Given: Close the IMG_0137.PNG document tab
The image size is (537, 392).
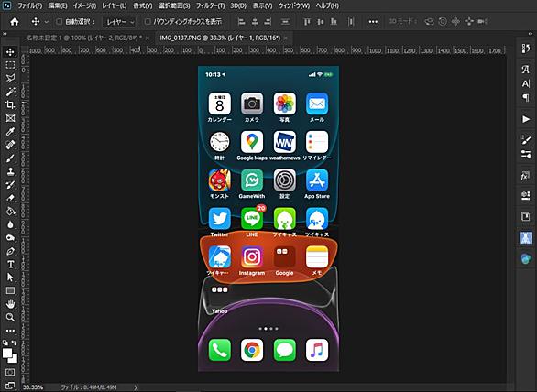Looking at the screenshot, I should pos(286,38).
